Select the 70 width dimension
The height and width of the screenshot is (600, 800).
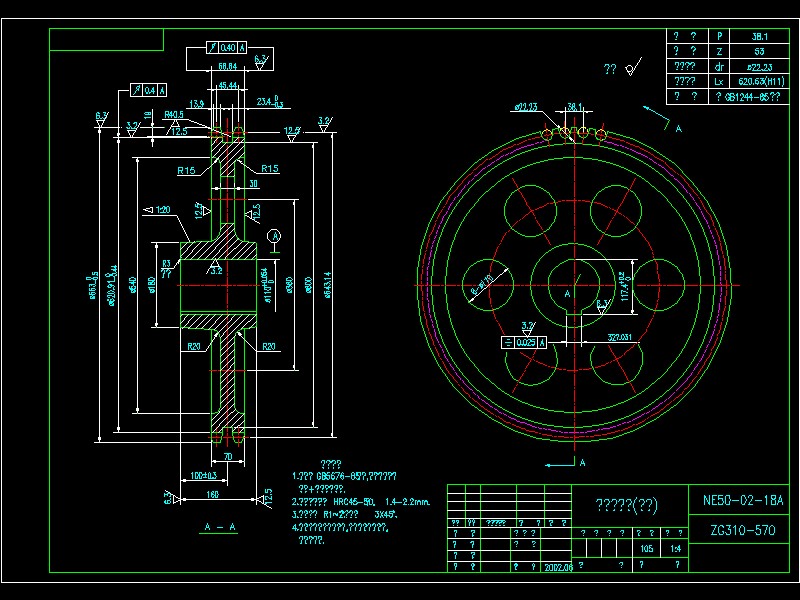click(228, 456)
